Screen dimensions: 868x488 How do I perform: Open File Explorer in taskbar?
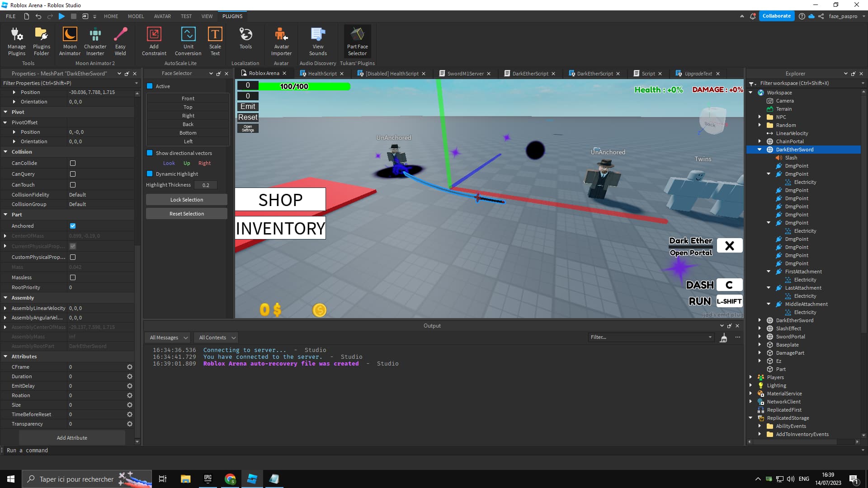tap(186, 479)
